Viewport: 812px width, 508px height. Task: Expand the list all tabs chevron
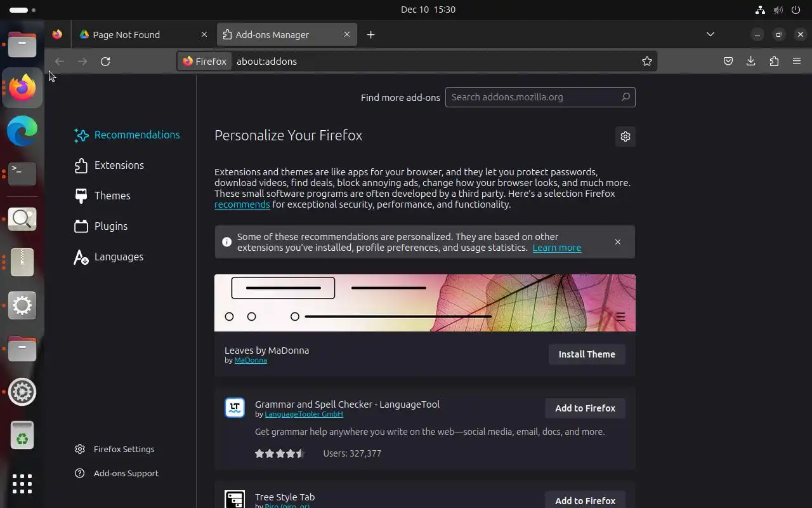point(710,34)
